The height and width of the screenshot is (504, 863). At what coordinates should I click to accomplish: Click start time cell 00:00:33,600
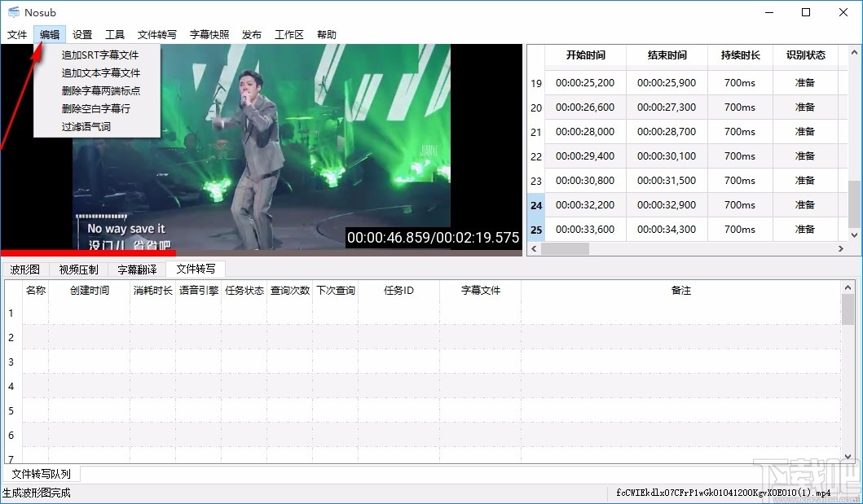point(585,229)
